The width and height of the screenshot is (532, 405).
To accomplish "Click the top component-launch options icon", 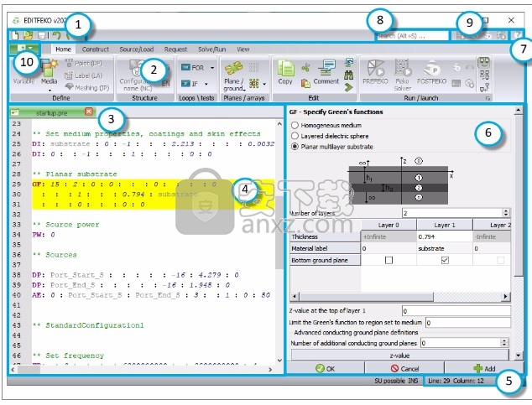I will click(x=484, y=62).
